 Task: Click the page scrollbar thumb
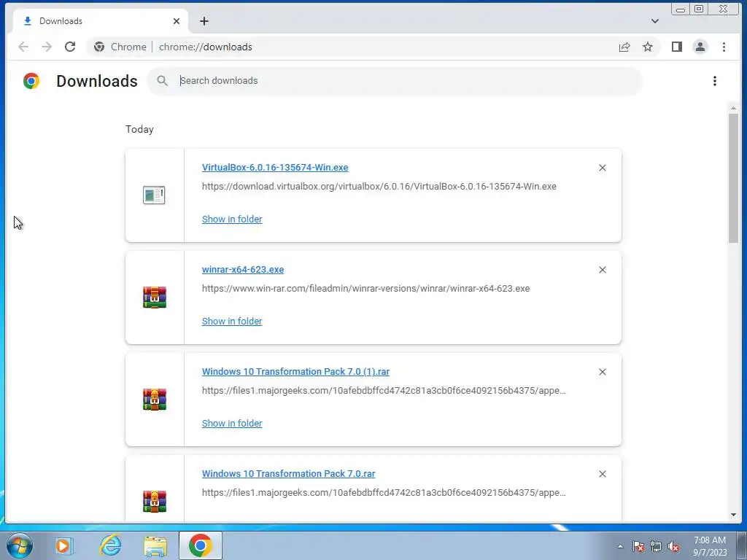tap(733, 178)
